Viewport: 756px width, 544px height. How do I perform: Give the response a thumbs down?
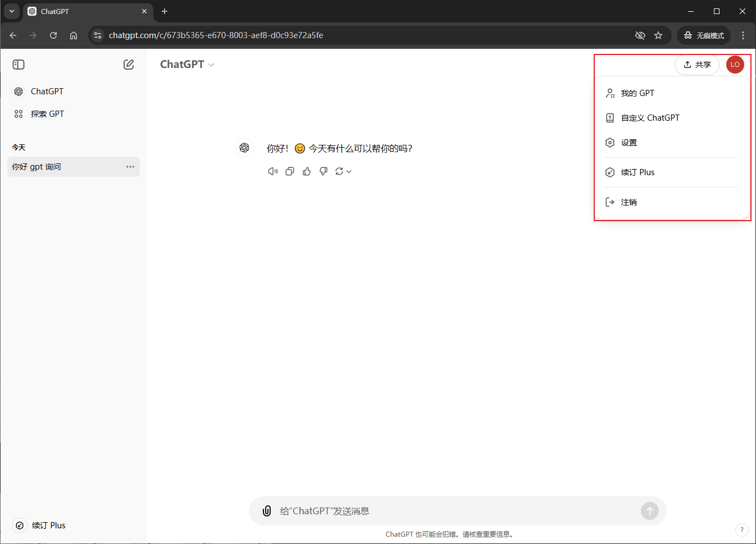pyautogui.click(x=324, y=172)
